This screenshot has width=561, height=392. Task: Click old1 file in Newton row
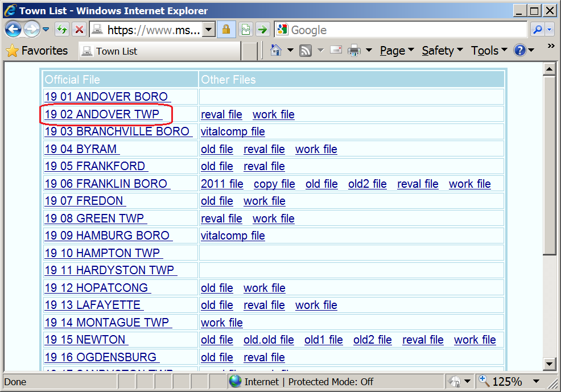pos(323,340)
